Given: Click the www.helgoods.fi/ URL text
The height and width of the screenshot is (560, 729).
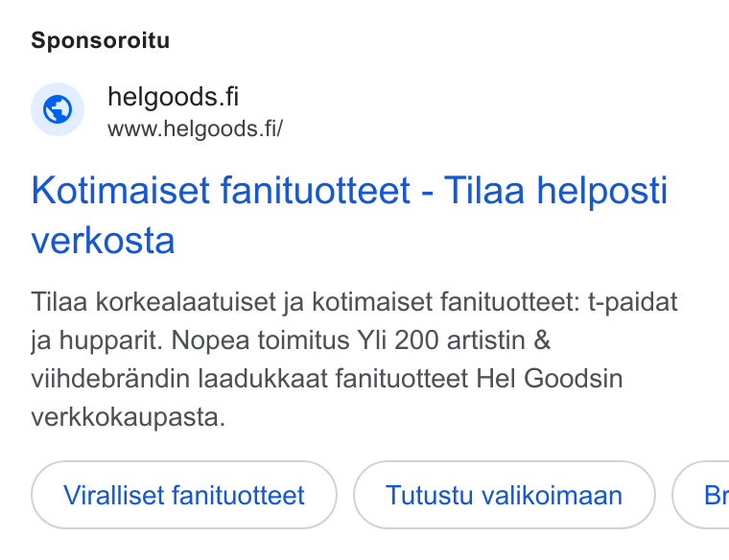Looking at the screenshot, I should [x=195, y=128].
